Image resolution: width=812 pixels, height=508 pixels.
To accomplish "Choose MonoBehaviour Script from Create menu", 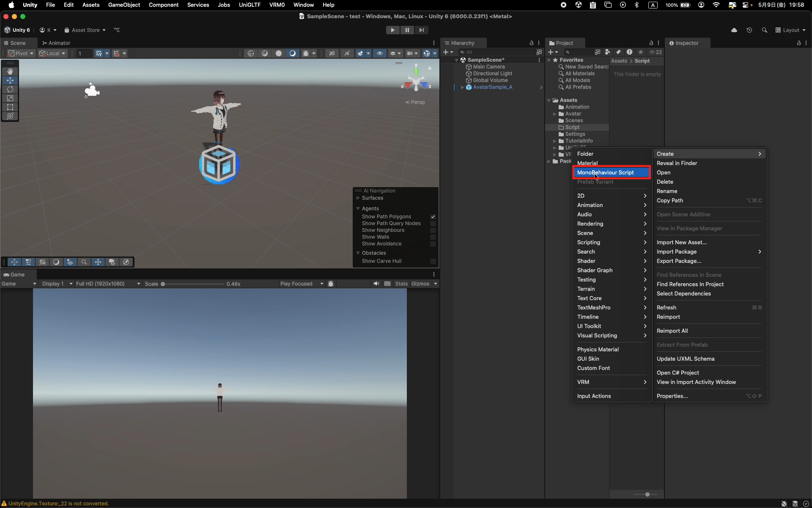I will point(611,172).
